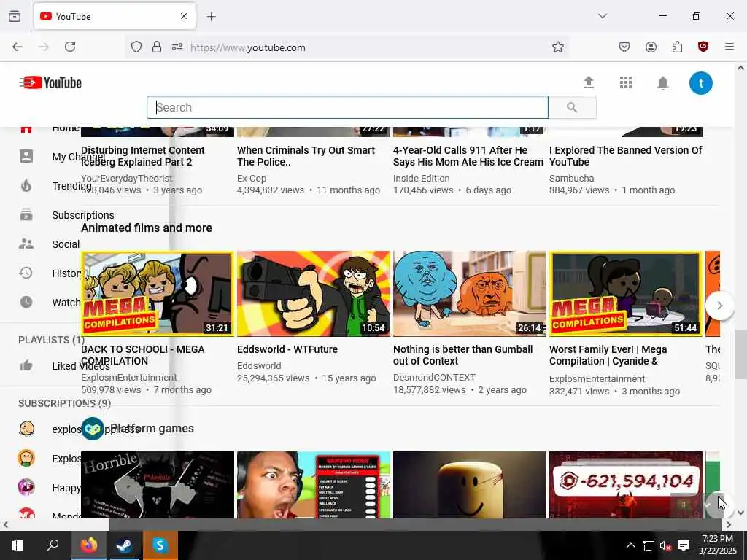Open Firefox account icon
Viewport: 747px width, 560px height.
(651, 47)
